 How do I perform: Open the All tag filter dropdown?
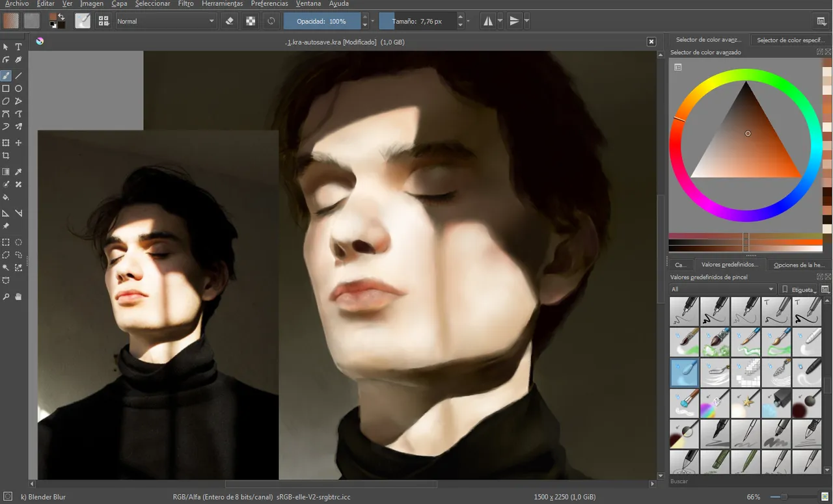click(723, 289)
